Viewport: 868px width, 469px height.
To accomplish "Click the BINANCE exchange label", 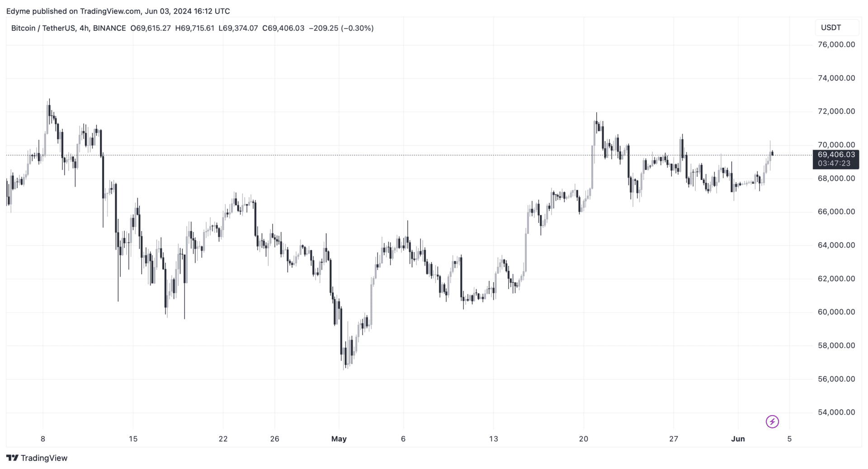I will [109, 28].
